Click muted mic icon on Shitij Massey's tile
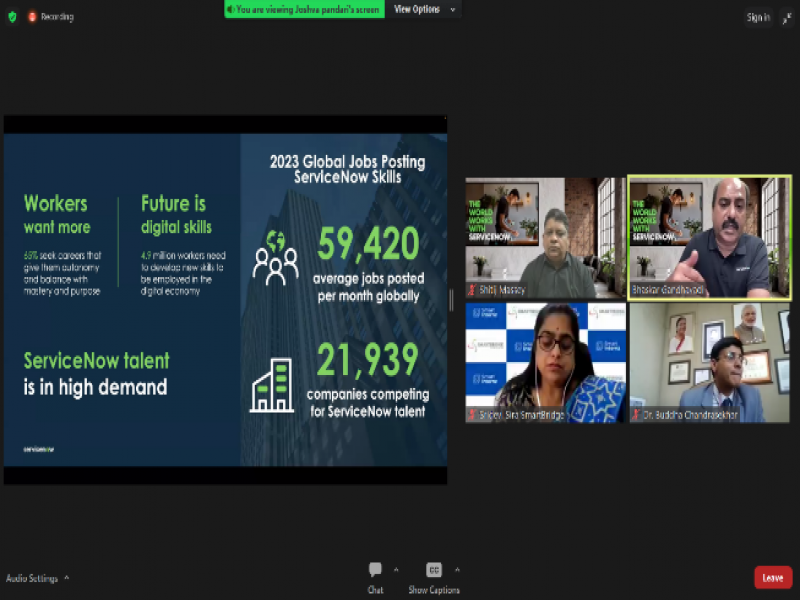 click(x=473, y=290)
